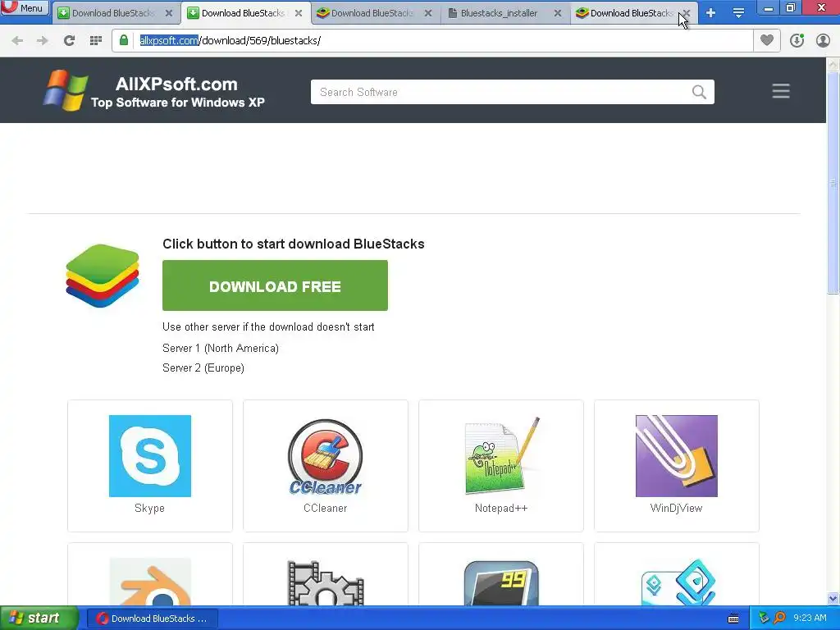Screen dimensions: 840x630
Task: Click the green padlock security icon
Action: 124,40
